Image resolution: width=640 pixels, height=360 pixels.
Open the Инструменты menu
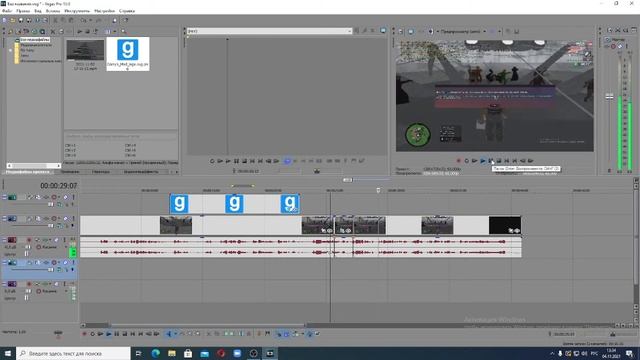77,11
